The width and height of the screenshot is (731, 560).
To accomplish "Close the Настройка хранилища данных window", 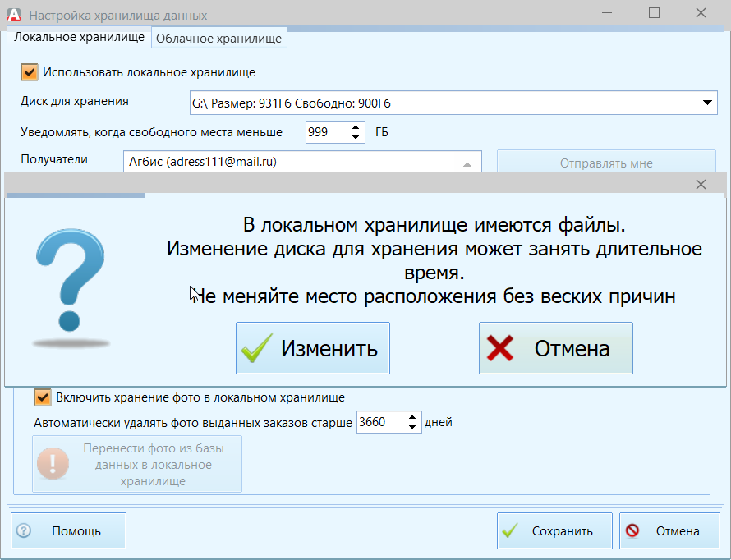I will tap(701, 13).
